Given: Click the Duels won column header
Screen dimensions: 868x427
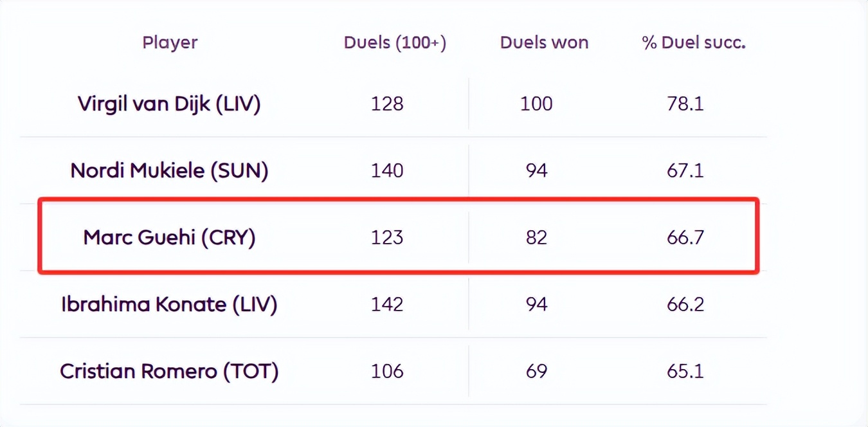Looking at the screenshot, I should click(544, 43).
